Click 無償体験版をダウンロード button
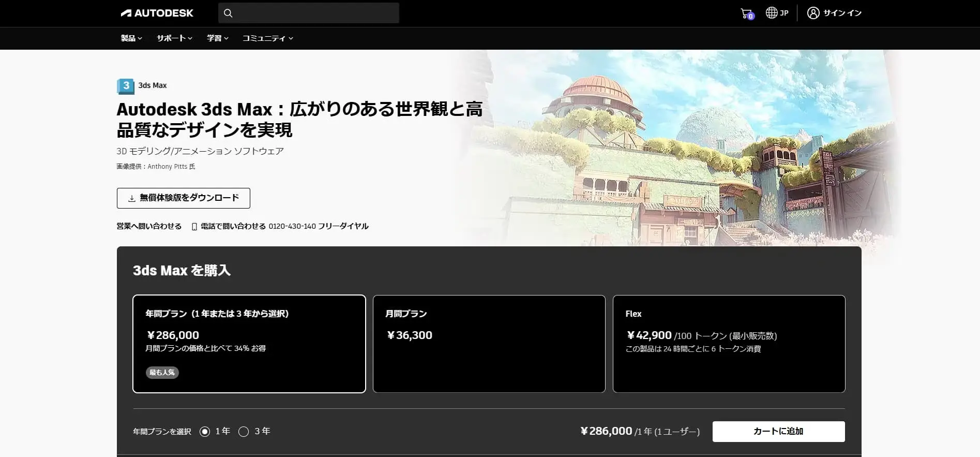 click(184, 198)
